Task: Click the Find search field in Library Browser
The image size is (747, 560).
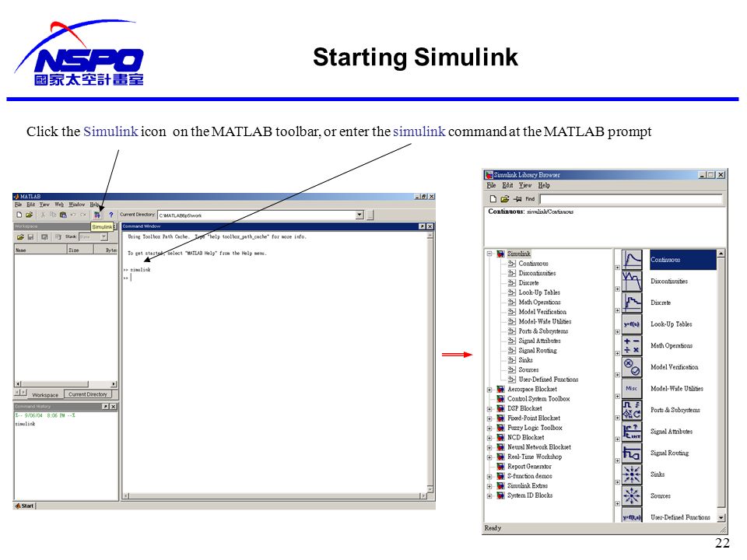Action: tap(631, 198)
